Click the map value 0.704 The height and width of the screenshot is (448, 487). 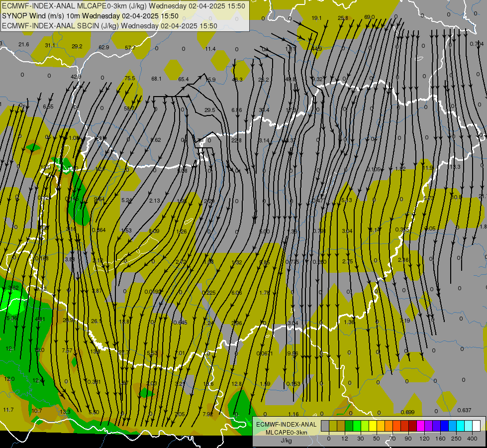[477, 44]
